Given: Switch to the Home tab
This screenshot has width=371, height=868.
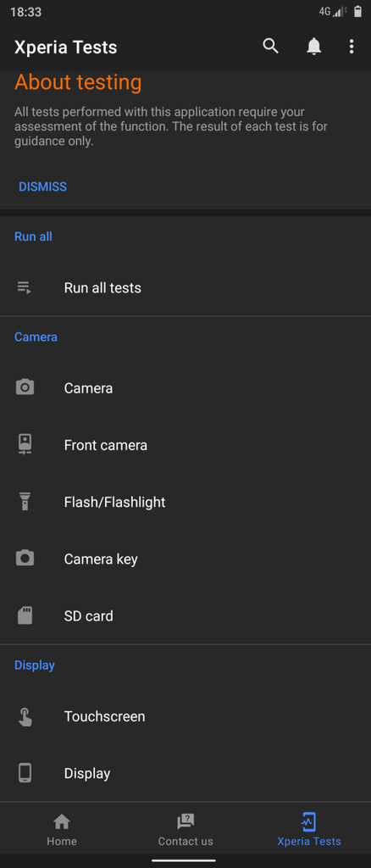Looking at the screenshot, I should click(62, 830).
